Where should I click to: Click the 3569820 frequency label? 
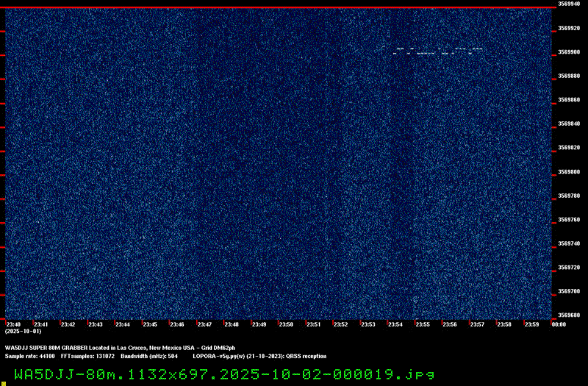pos(569,148)
